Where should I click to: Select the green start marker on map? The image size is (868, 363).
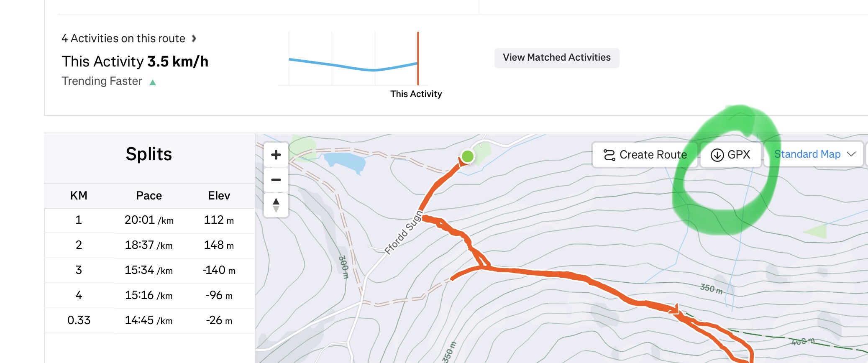tap(468, 156)
